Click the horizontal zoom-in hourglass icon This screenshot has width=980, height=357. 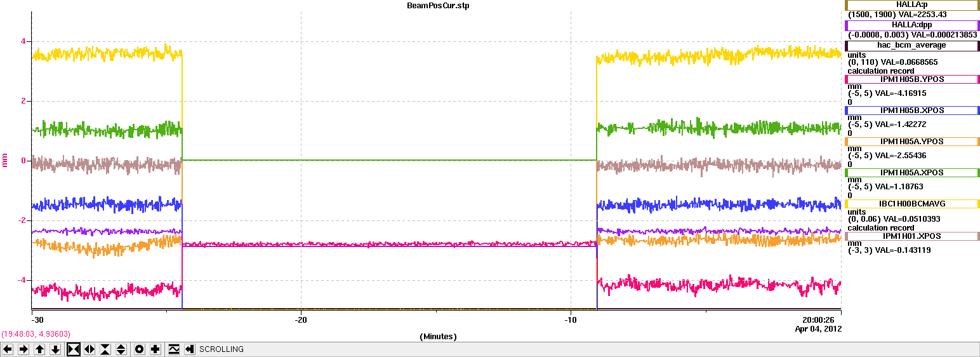tap(74, 349)
